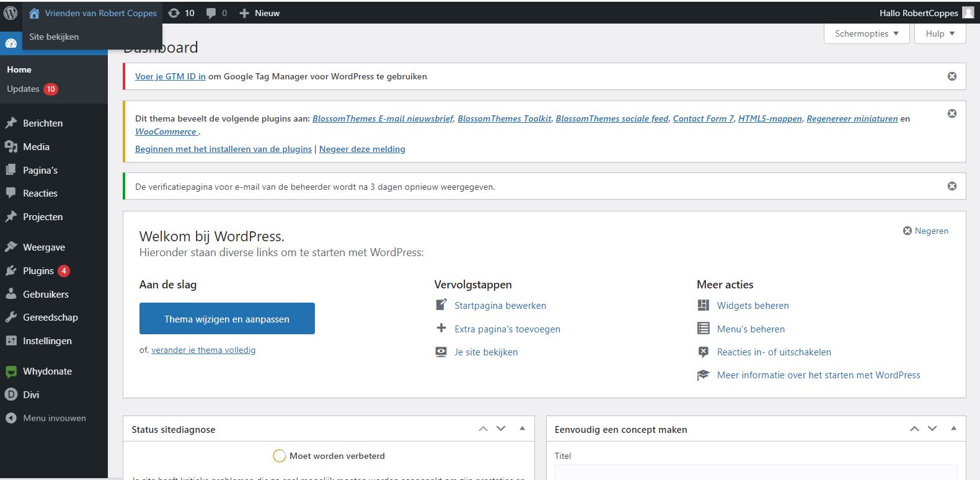Click Beginnen met het installeren van de plugins
Image resolution: width=980 pixels, height=480 pixels.
tap(223, 149)
